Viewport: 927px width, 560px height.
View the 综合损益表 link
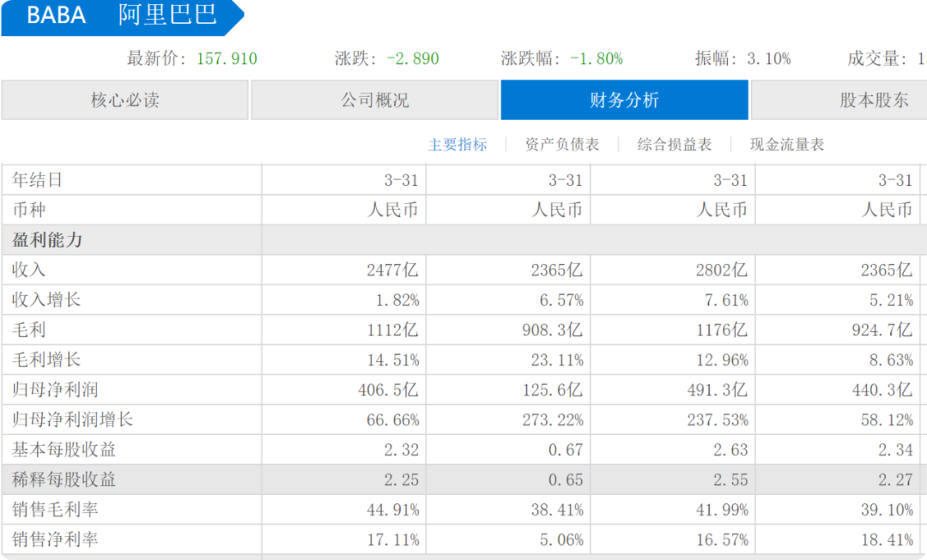click(675, 145)
